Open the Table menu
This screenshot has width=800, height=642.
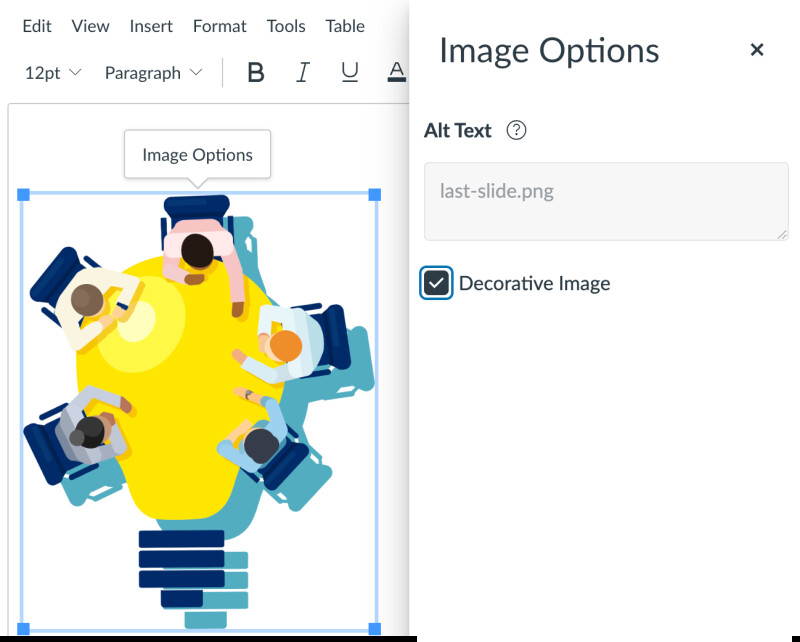345,26
